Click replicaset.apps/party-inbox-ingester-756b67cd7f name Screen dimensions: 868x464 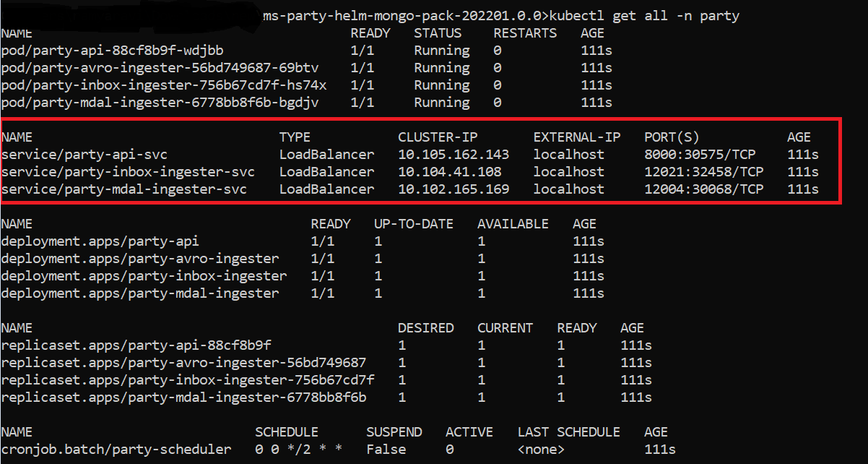(188, 380)
